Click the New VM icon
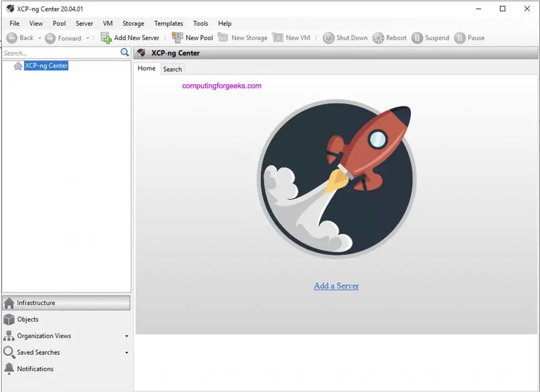 277,37
